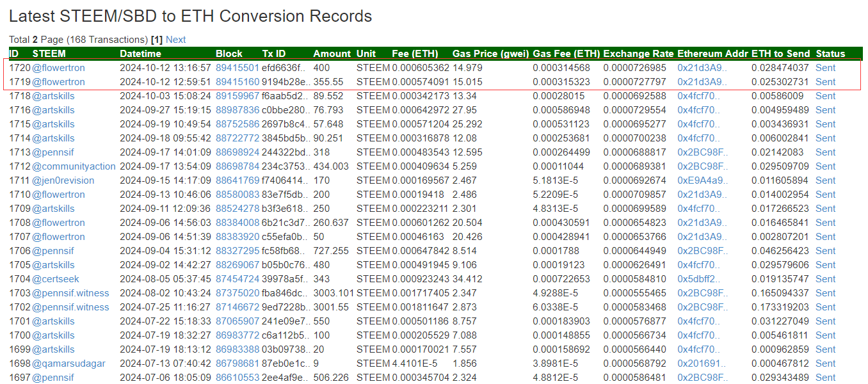Open @flowertron profile in row 1720
868x384 pixels.
tap(58, 68)
